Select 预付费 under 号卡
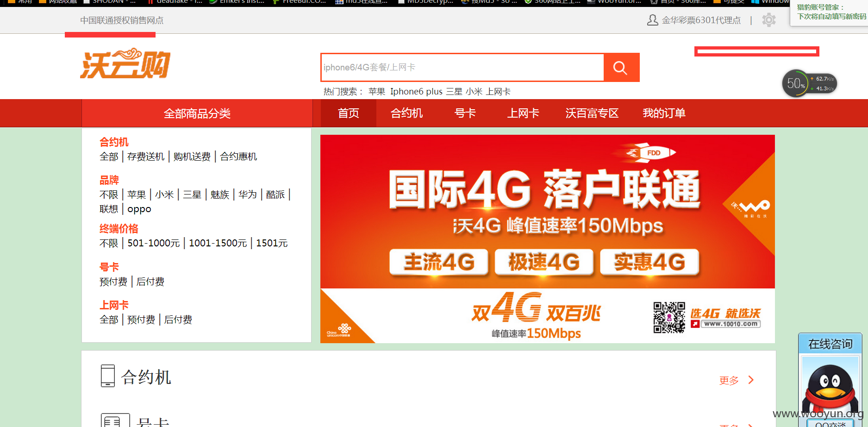The image size is (868, 427). coord(113,282)
